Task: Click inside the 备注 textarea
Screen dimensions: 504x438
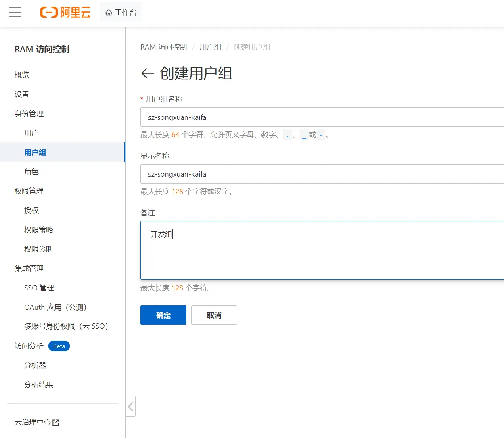Action: [322, 250]
